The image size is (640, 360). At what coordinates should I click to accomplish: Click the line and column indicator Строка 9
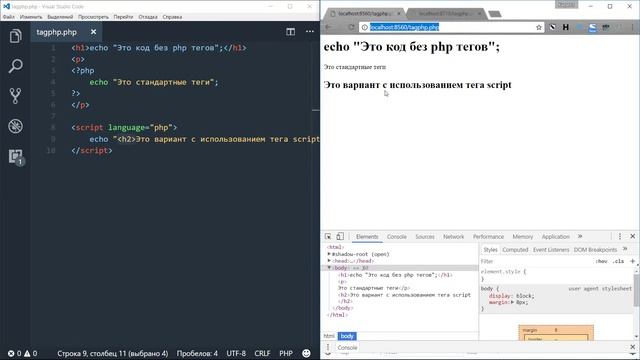pos(113,353)
